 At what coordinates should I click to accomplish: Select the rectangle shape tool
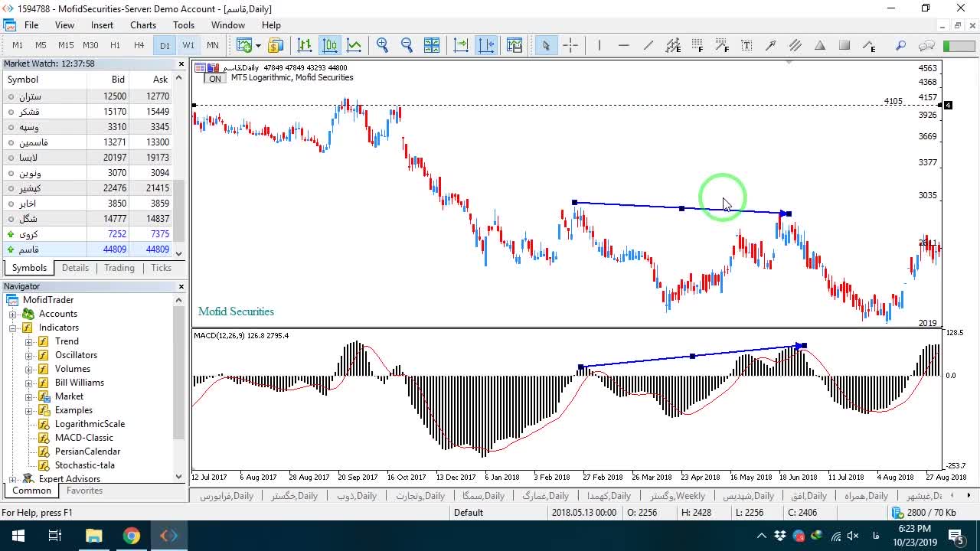pyautogui.click(x=844, y=46)
